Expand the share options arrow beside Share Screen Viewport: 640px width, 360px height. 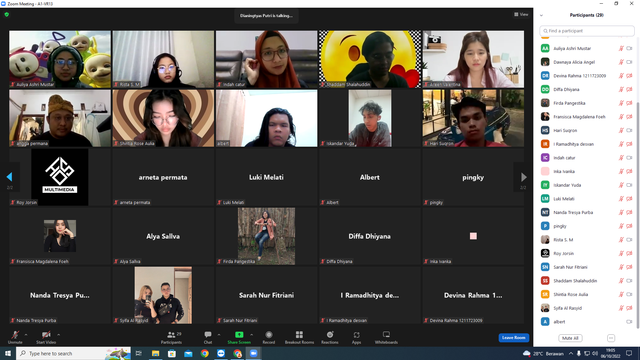click(x=251, y=335)
